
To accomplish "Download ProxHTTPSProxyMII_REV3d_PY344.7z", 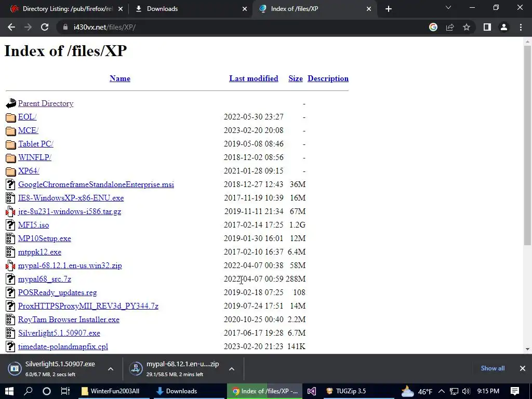I will point(88,306).
